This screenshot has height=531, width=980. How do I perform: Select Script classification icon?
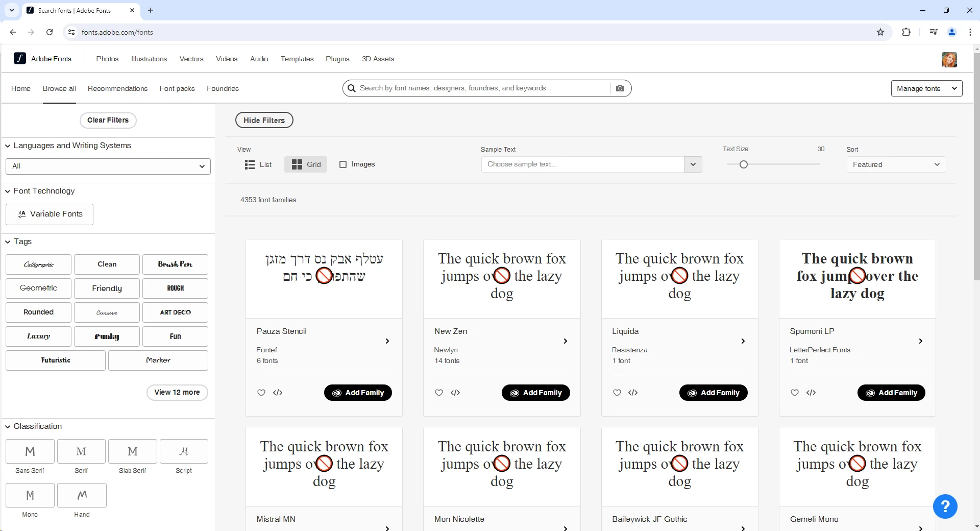(x=184, y=451)
